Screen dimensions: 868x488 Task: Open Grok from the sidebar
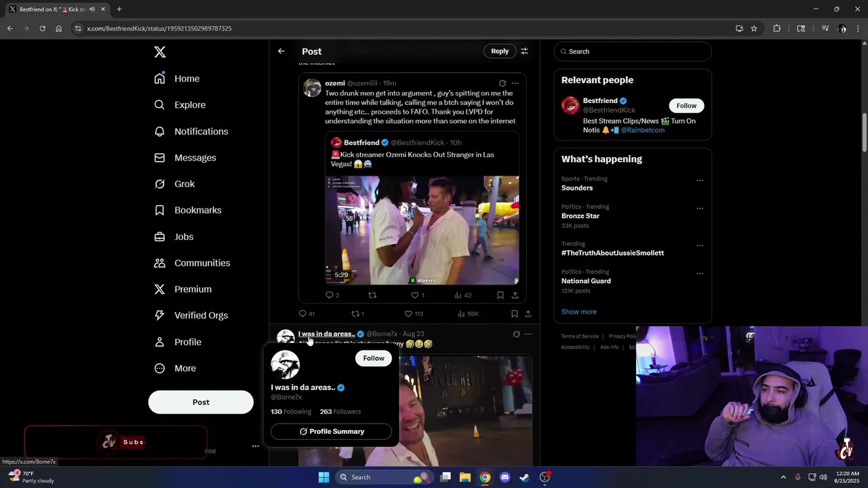coord(174,184)
